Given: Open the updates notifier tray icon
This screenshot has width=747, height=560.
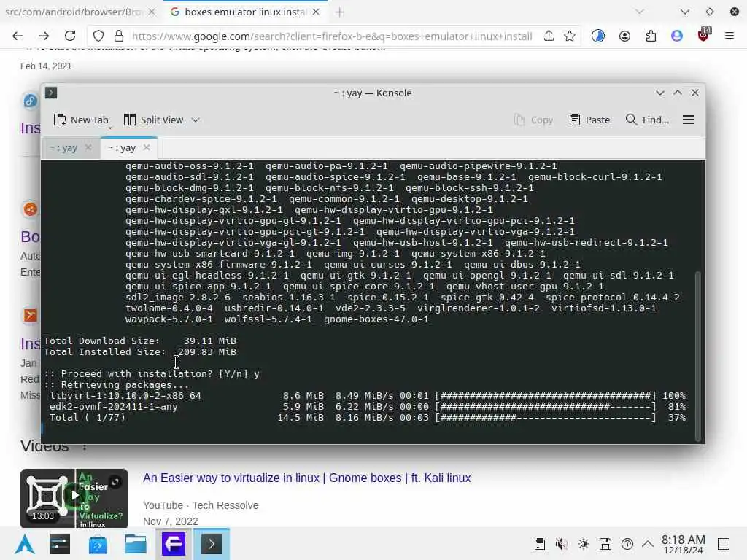Looking at the screenshot, I should tap(627, 544).
